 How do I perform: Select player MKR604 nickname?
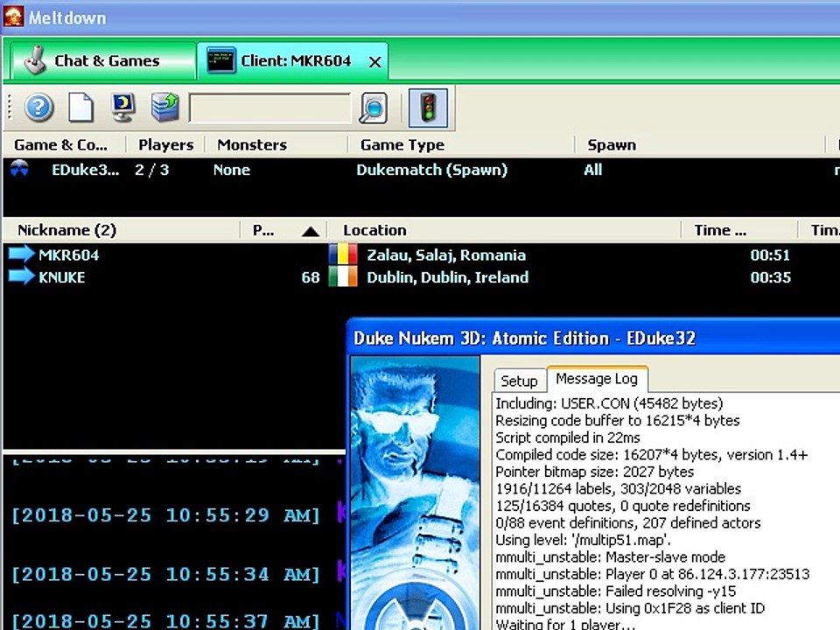click(68, 255)
